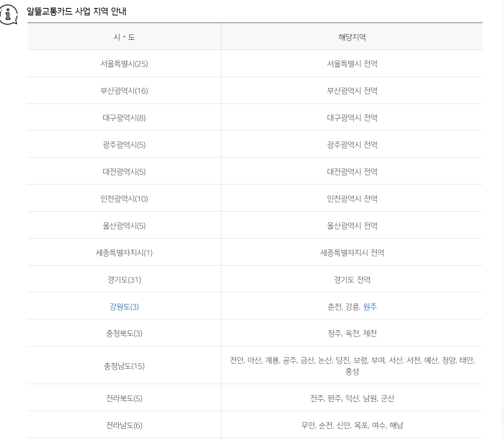This screenshot has height=439, width=504.
Task: Click the 부산광역시(16) entry
Action: pyautogui.click(x=125, y=90)
